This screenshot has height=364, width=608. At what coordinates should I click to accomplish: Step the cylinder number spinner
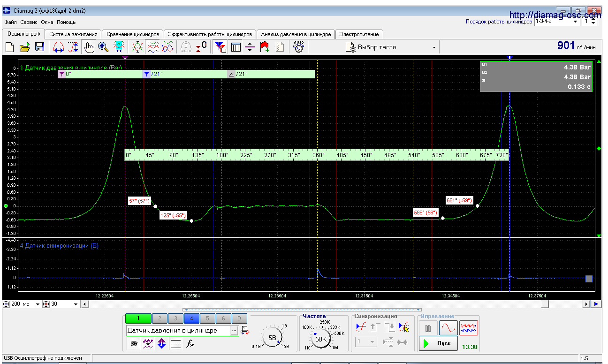593,22
